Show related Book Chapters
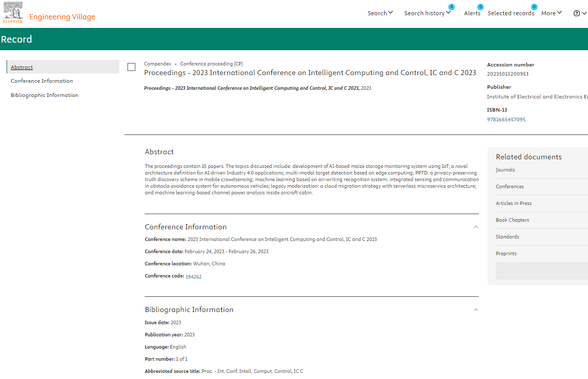Screen dimensions: 588x379 tap(512, 220)
